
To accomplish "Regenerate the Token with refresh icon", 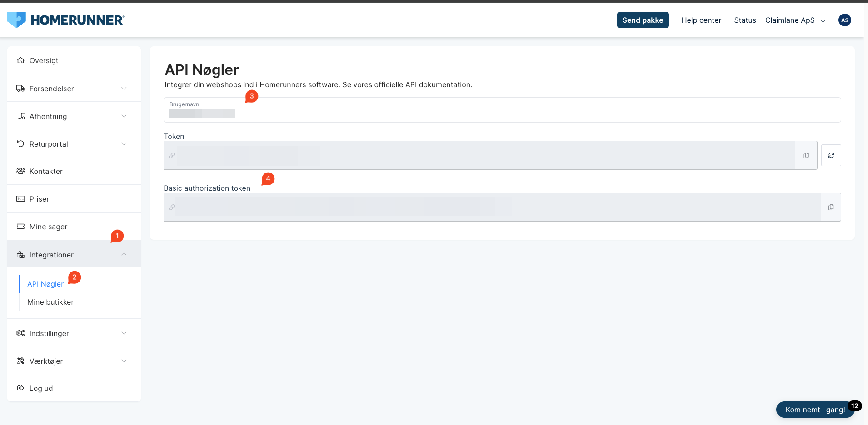I will click(831, 155).
